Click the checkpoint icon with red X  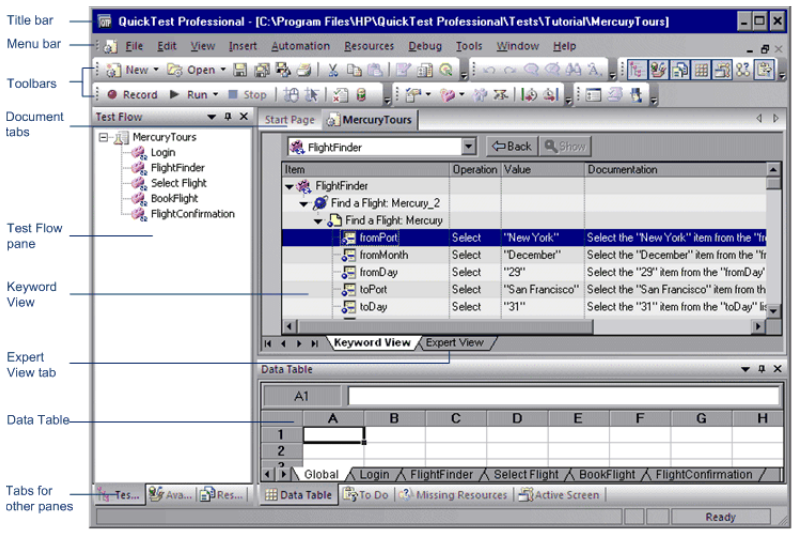pos(340,95)
